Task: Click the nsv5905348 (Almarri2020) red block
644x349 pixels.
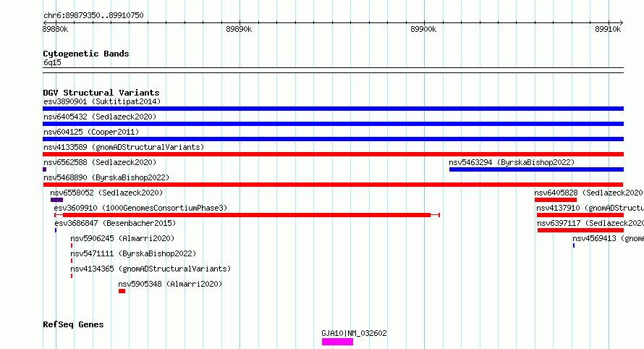Action: click(x=122, y=291)
